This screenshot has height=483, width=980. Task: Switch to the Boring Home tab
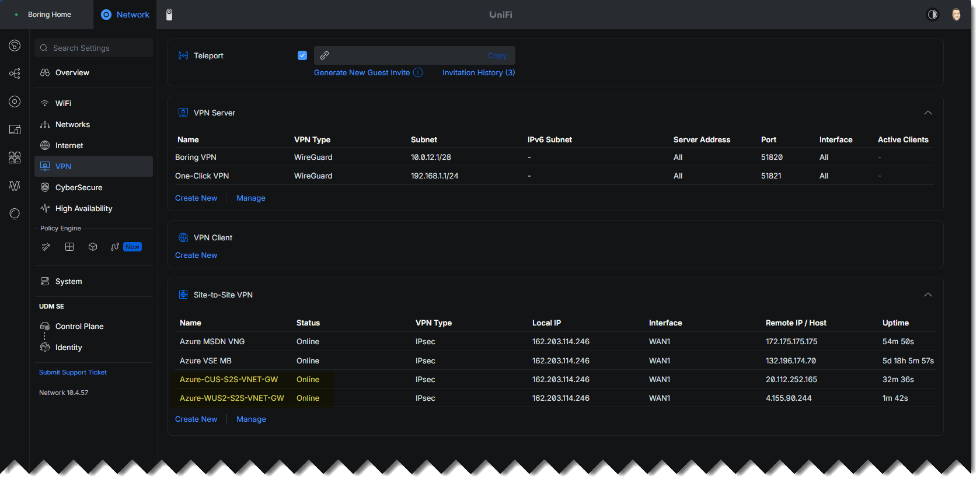pyautogui.click(x=47, y=15)
